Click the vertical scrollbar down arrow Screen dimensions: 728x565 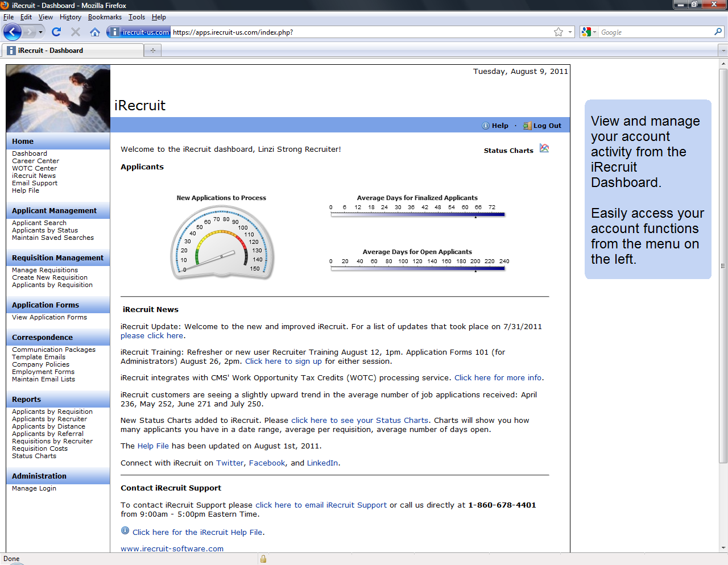723,548
